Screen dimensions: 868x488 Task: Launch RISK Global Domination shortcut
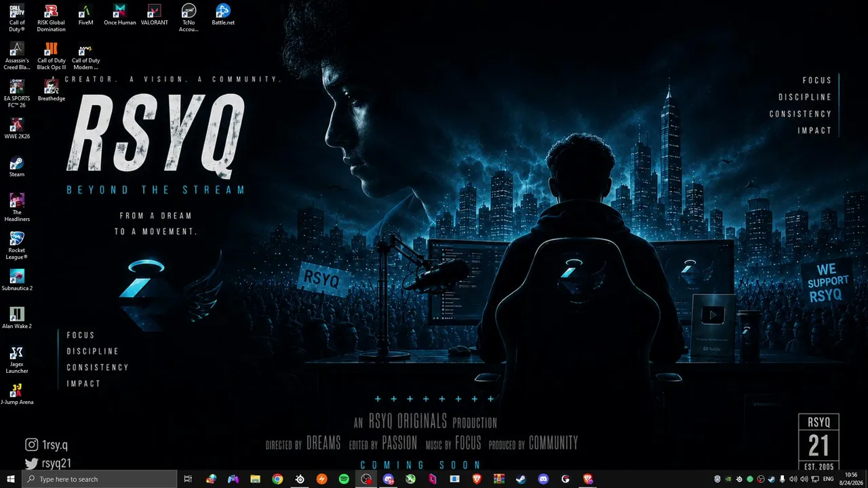tap(51, 18)
